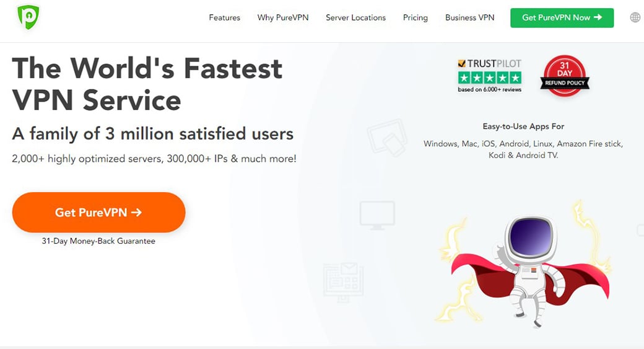644x349 pixels.
Task: Click the World's Fastest VPN Service headline
Action: pos(147,84)
